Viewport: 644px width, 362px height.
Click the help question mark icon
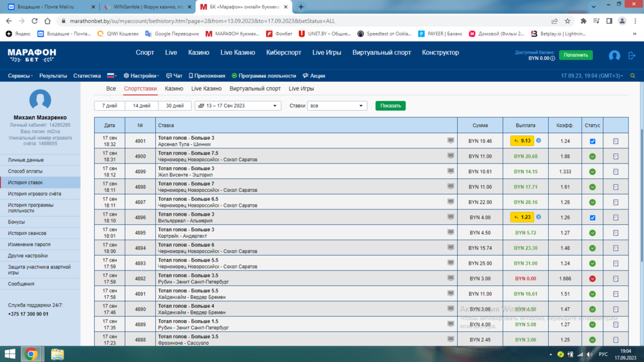click(553, 58)
